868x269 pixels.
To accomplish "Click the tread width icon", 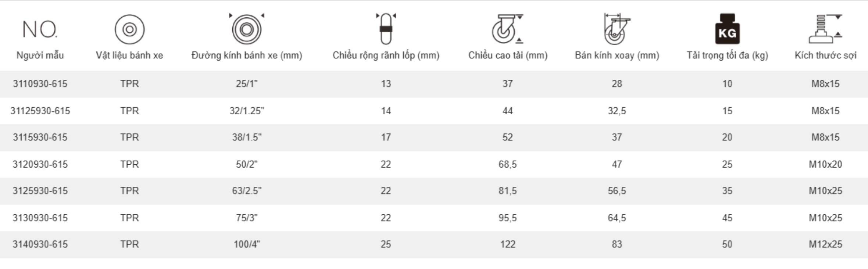I will 386,29.
